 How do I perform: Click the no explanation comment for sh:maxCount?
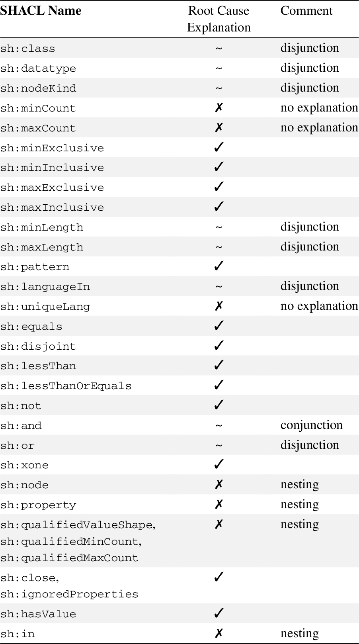coord(319,127)
